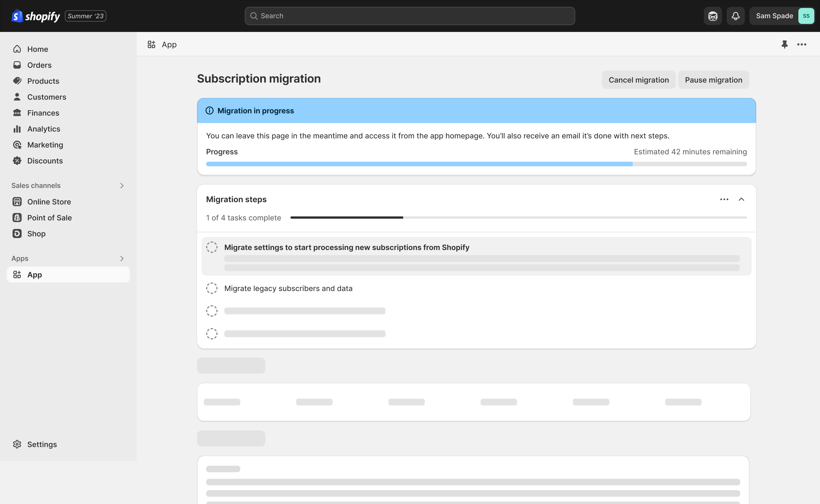This screenshot has height=504, width=820.
Task: Open notifications bell
Action: pos(736,16)
